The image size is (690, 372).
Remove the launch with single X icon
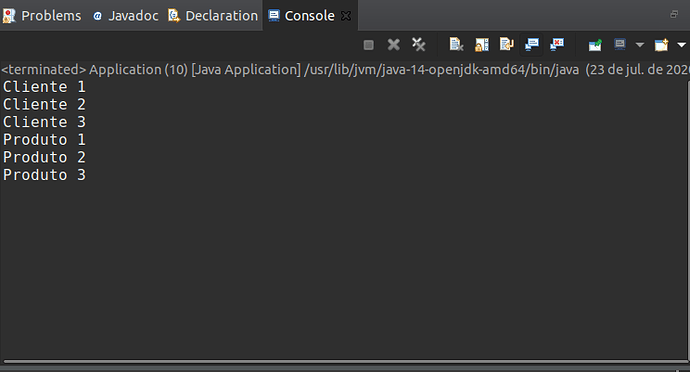click(x=393, y=44)
